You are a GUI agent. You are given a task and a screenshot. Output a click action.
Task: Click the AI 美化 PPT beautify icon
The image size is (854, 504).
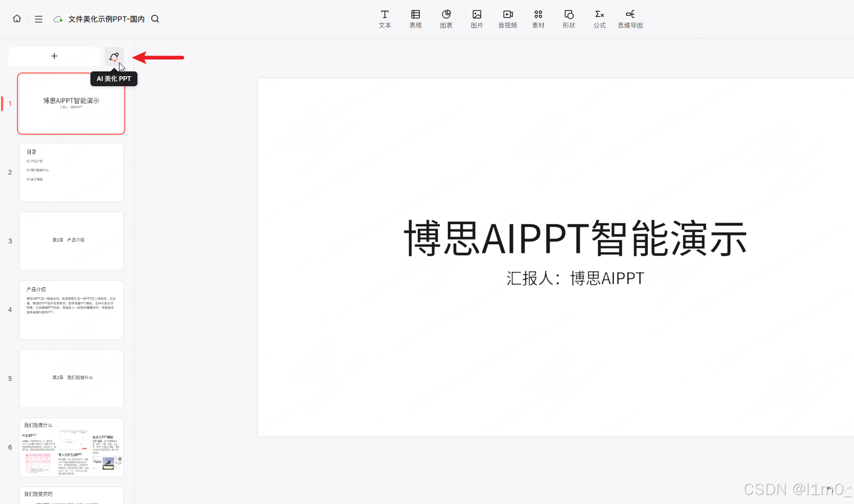[114, 57]
